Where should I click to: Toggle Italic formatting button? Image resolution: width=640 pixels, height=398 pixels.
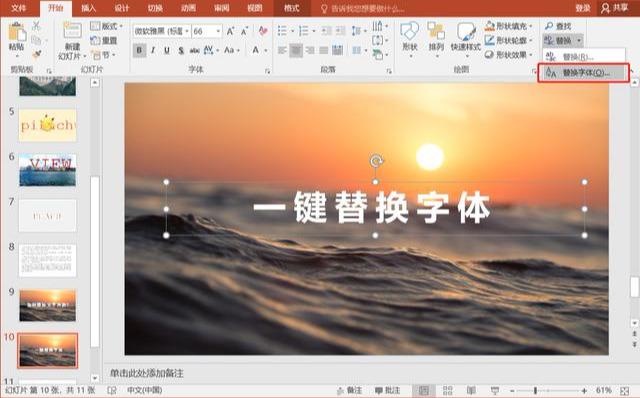tap(153, 50)
